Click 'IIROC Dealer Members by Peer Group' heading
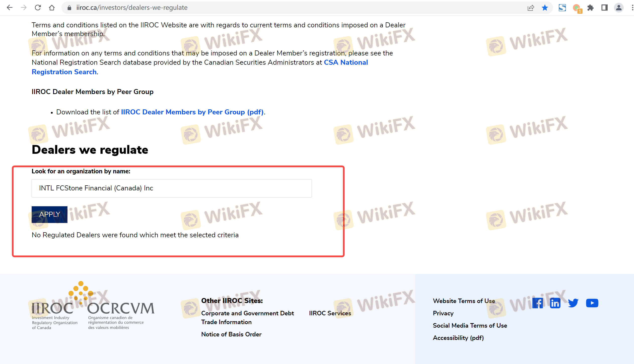The image size is (634, 364). click(x=92, y=92)
